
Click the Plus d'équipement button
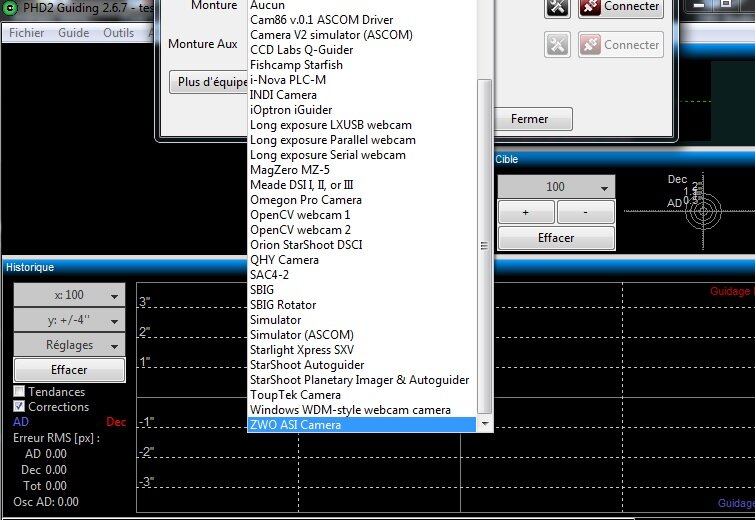[x=208, y=82]
